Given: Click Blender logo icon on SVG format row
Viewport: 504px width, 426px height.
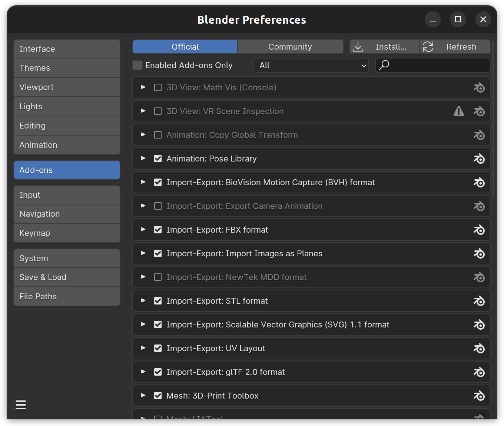Looking at the screenshot, I should point(479,325).
